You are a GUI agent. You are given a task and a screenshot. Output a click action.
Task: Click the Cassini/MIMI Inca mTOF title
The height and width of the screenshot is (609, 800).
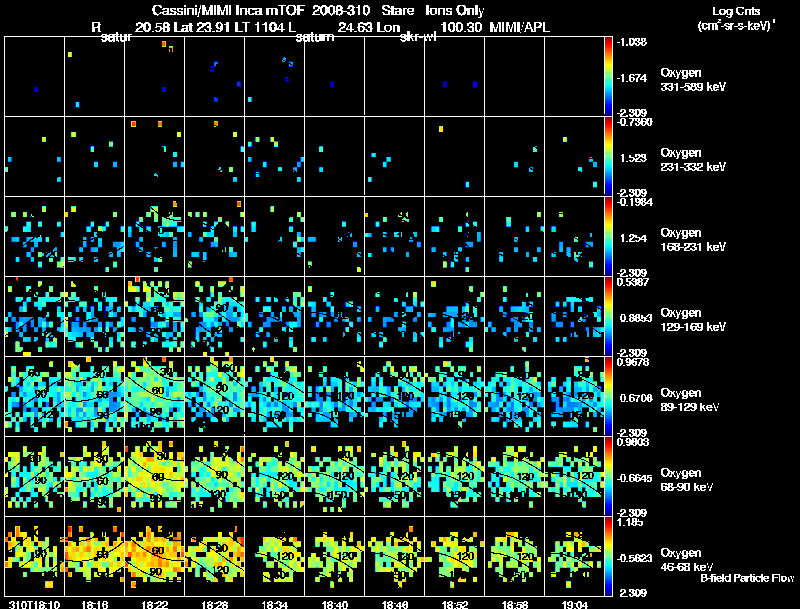coord(228,10)
